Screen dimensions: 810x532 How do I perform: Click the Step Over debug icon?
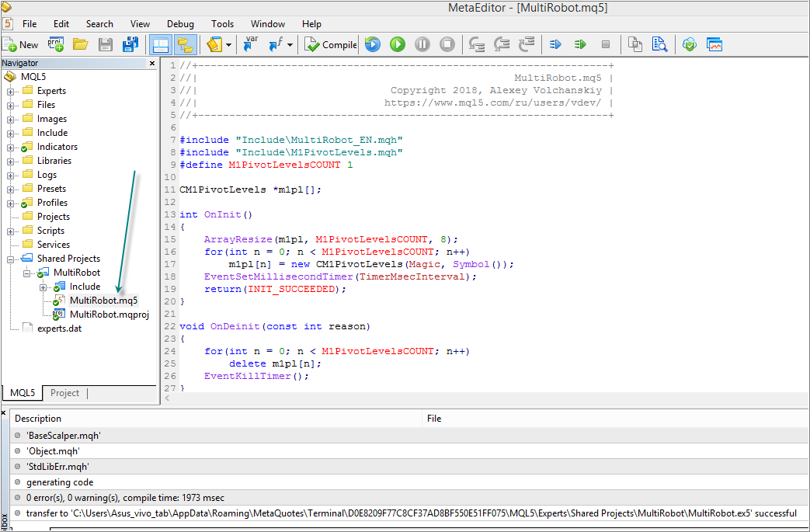(x=501, y=45)
